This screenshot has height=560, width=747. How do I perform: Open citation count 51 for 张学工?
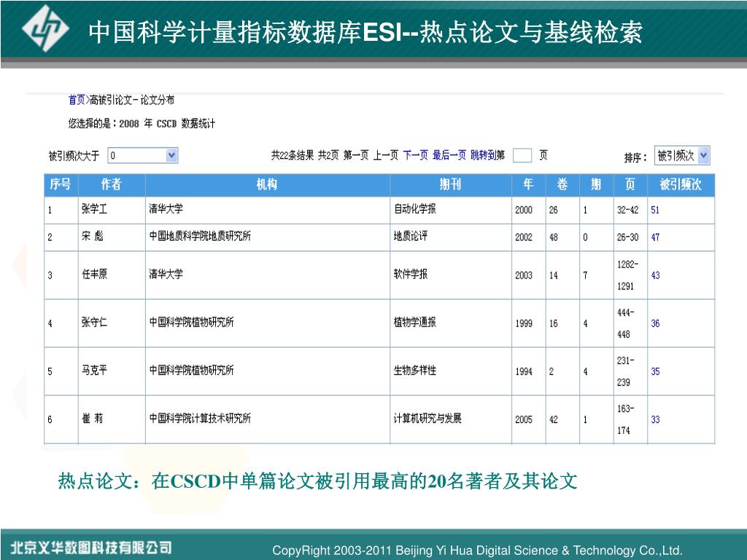coord(655,210)
